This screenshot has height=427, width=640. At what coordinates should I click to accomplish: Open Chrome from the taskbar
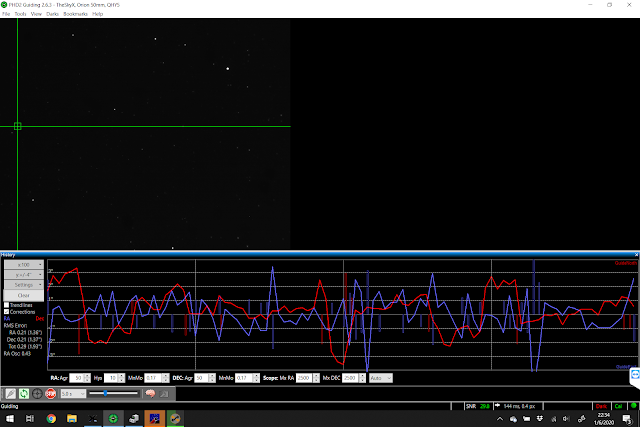click(x=51, y=418)
